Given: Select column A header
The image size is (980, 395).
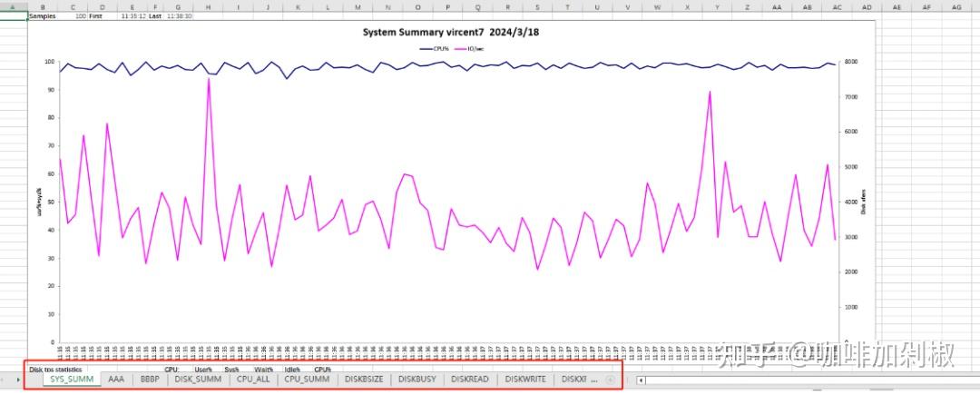Looking at the screenshot, I should pos(13,7).
